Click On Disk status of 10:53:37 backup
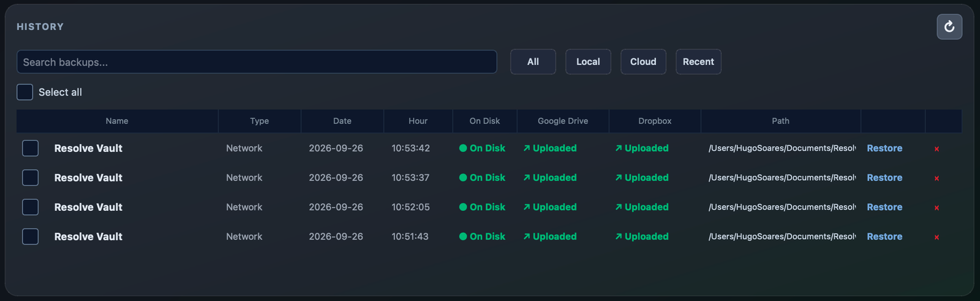 pyautogui.click(x=482, y=178)
